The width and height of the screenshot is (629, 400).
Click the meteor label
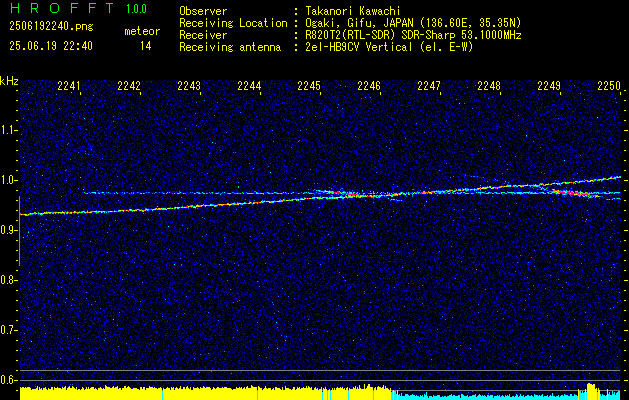point(142,31)
